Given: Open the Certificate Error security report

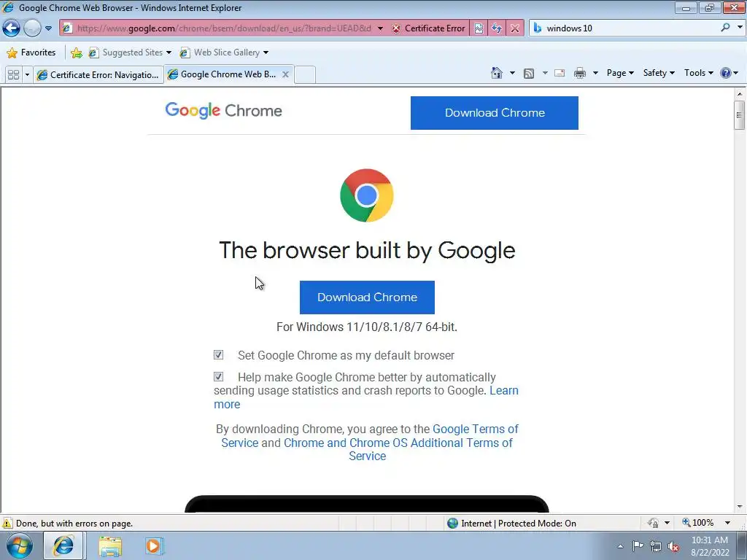Looking at the screenshot, I should tap(428, 28).
